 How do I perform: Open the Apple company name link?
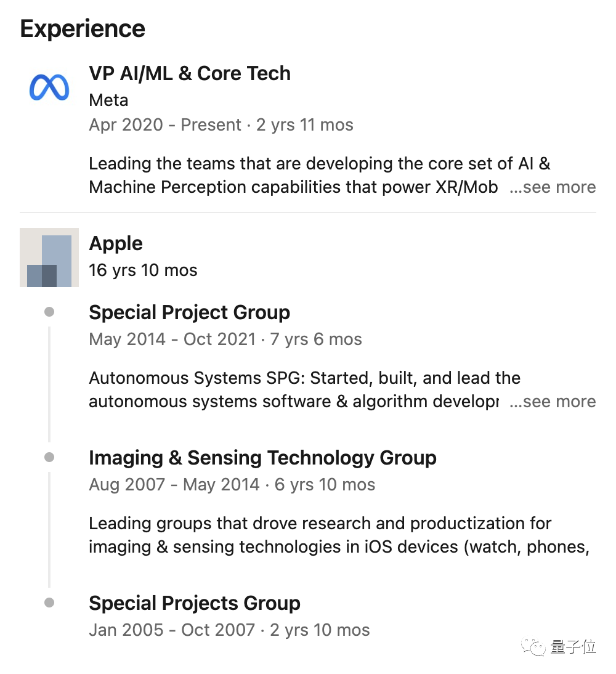click(x=116, y=243)
